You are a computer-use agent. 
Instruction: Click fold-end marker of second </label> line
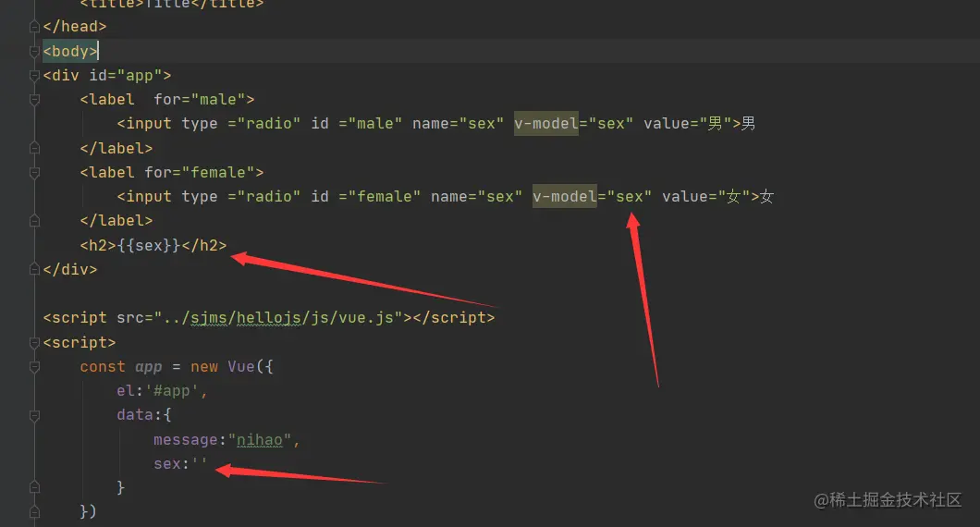35,221
